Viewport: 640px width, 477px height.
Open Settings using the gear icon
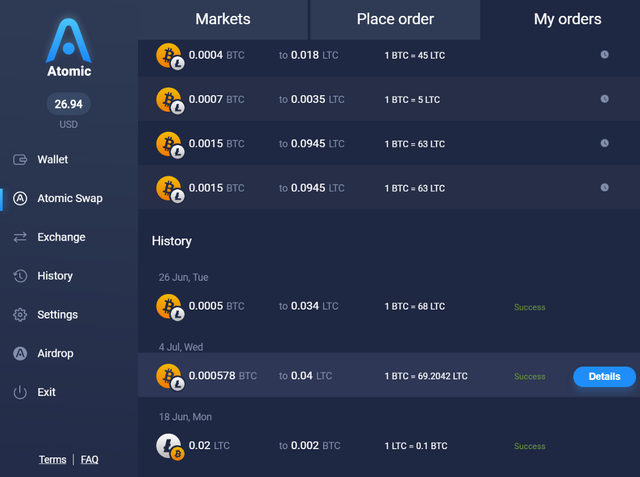[20, 315]
